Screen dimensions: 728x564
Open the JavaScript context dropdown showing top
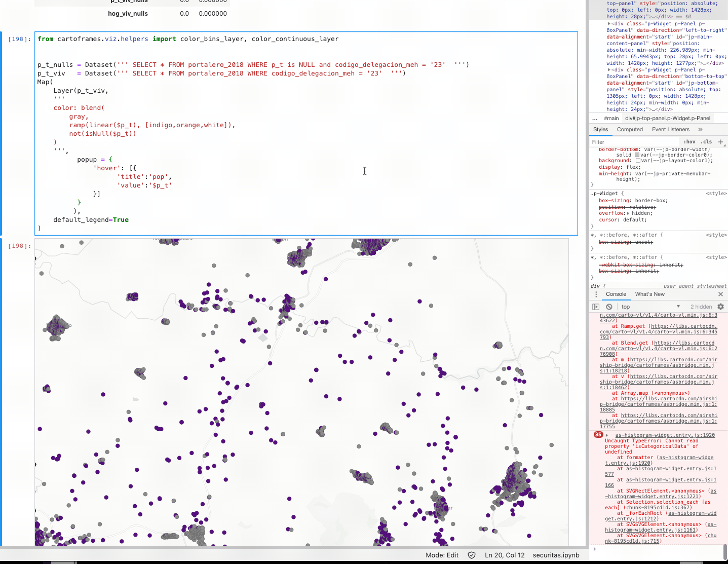point(650,307)
